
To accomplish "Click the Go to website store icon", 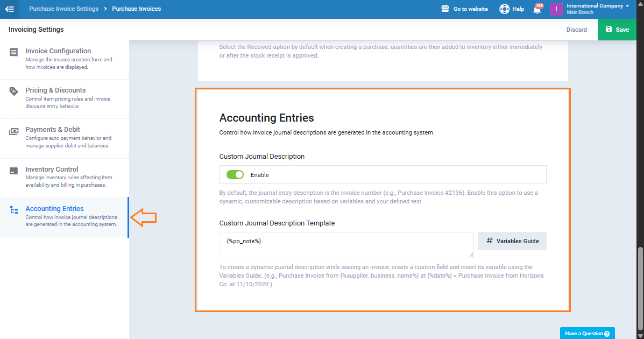I will (445, 9).
